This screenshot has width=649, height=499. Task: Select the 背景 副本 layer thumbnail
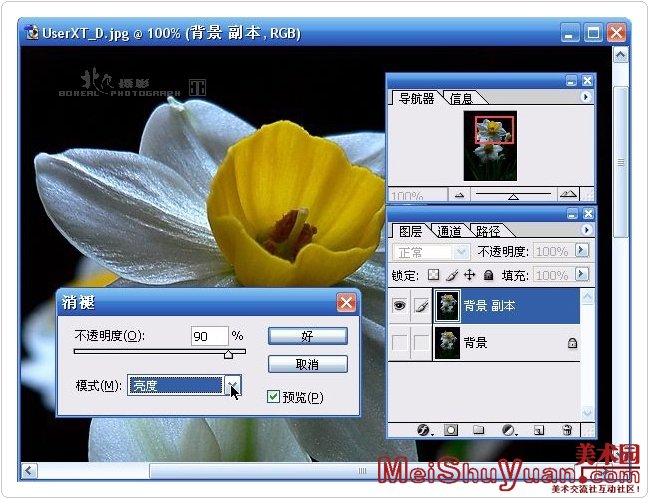point(447,306)
